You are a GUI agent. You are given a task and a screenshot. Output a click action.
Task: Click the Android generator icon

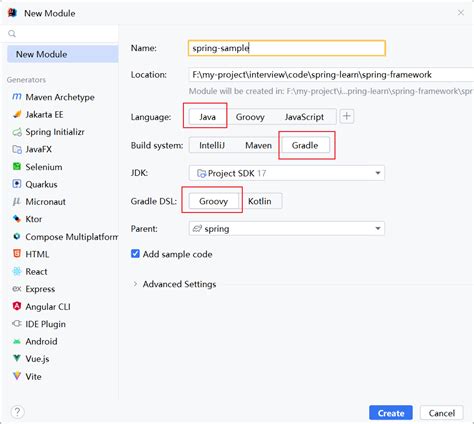coord(17,341)
